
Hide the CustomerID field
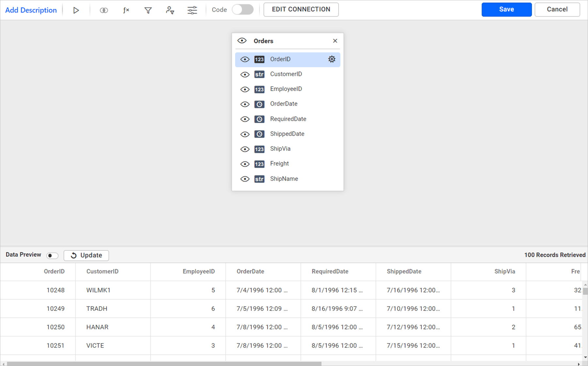245,74
